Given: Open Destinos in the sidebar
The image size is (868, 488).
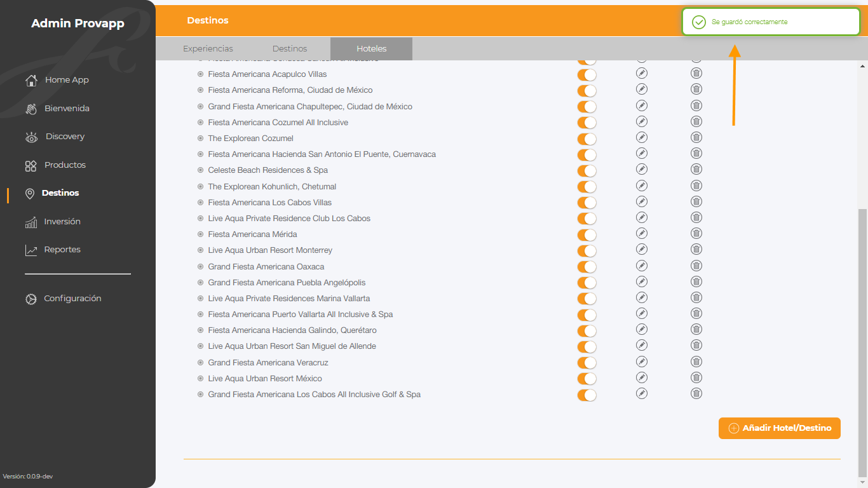Looking at the screenshot, I should click(x=51, y=193).
